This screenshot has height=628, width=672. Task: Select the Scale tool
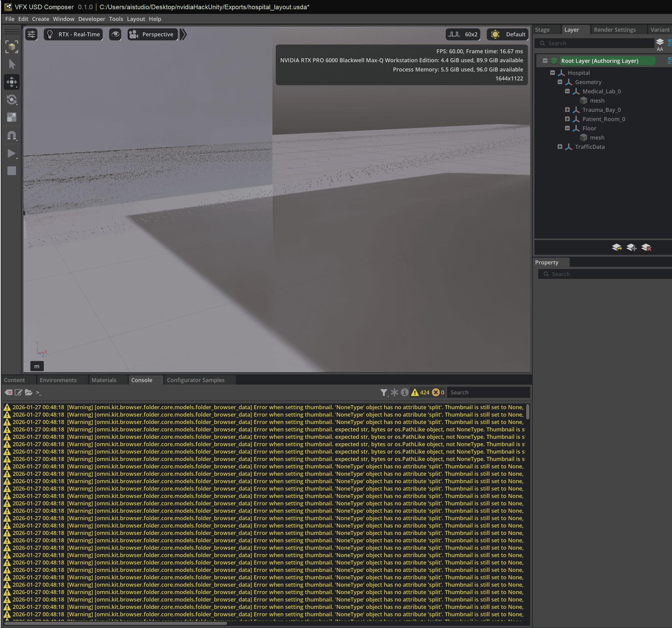pyautogui.click(x=12, y=117)
